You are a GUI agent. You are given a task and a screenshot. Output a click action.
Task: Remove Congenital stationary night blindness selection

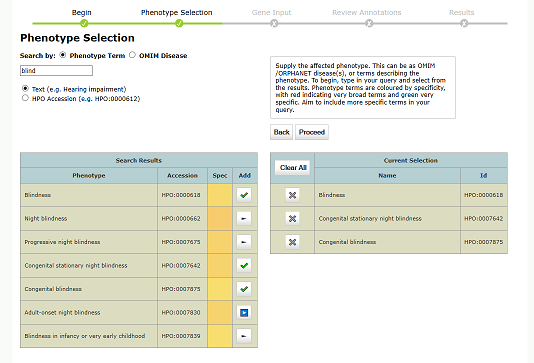(292, 219)
